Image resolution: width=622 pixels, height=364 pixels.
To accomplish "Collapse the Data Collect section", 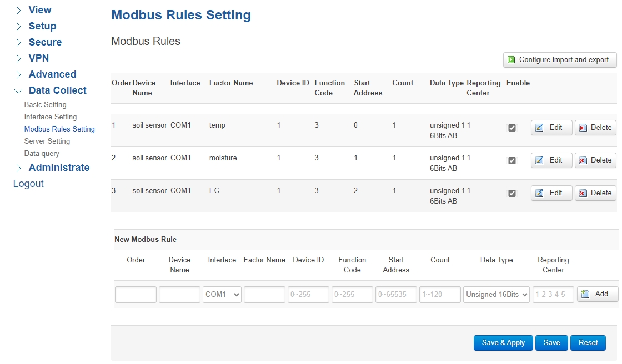I will 58,90.
